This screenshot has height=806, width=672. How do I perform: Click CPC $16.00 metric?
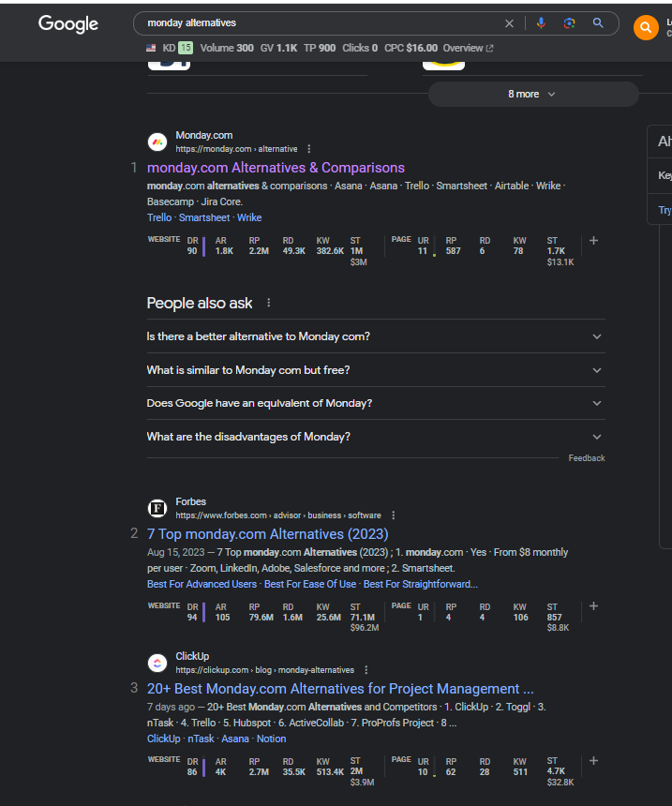coord(411,48)
